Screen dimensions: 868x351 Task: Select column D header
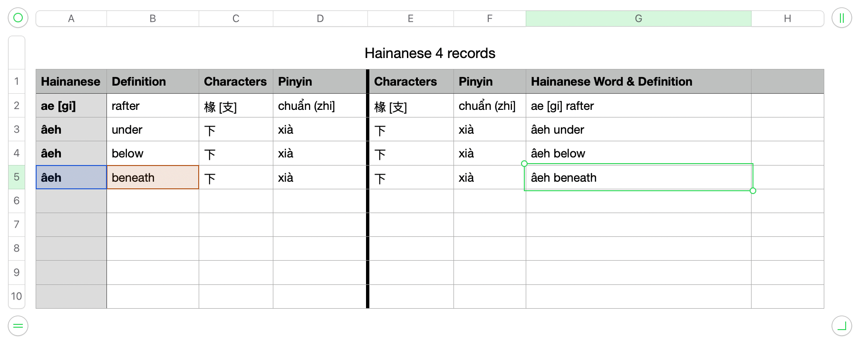[x=320, y=19]
